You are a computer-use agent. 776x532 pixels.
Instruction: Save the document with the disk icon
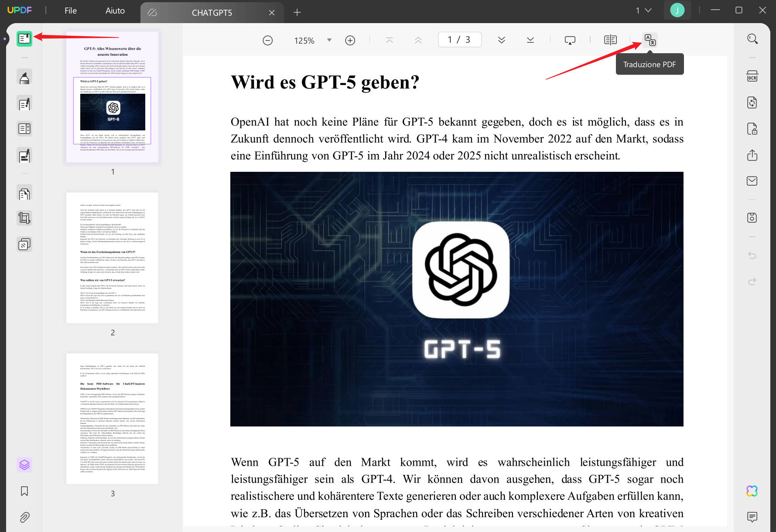point(752,218)
